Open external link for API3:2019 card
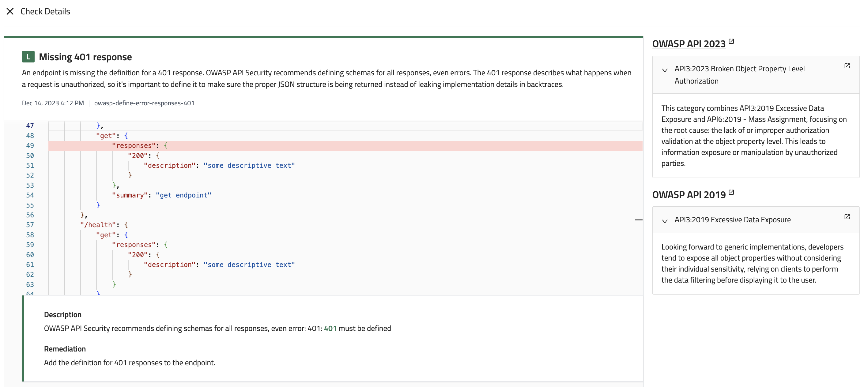The height and width of the screenshot is (387, 868). (x=847, y=217)
